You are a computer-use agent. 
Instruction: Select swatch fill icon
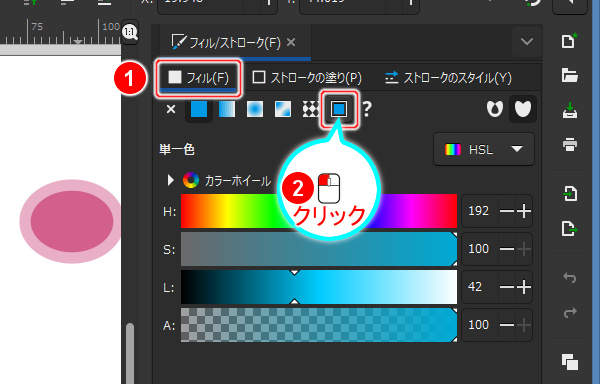339,109
